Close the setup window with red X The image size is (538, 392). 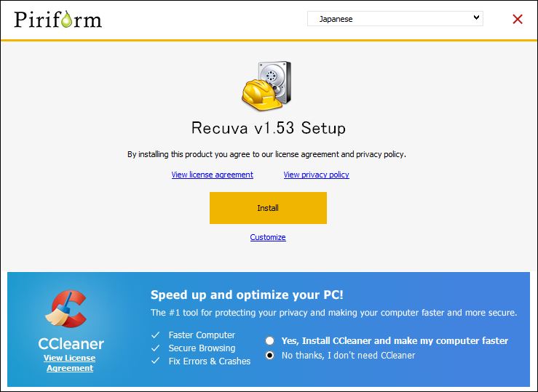point(518,19)
